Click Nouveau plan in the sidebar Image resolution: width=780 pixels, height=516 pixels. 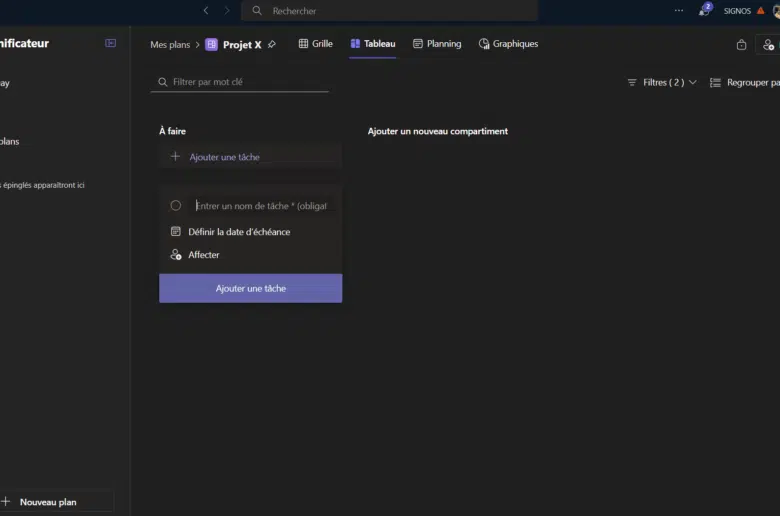[x=48, y=502]
